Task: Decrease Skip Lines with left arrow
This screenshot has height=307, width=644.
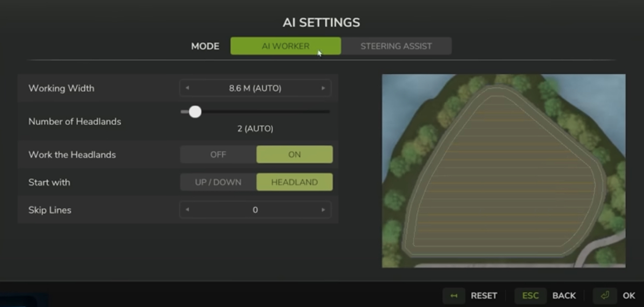Action: click(x=187, y=210)
